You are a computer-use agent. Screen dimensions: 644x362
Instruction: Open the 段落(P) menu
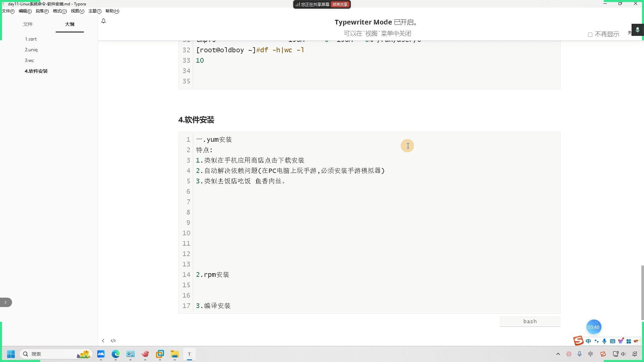42,11
